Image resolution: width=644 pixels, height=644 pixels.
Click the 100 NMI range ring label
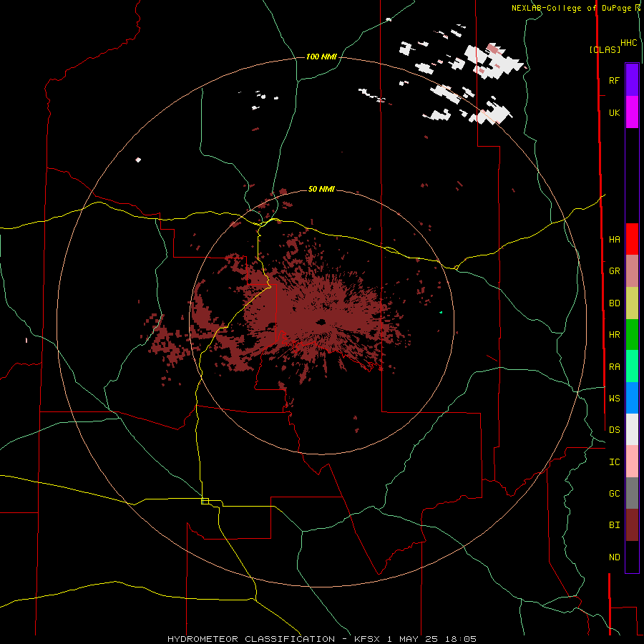[x=321, y=57]
